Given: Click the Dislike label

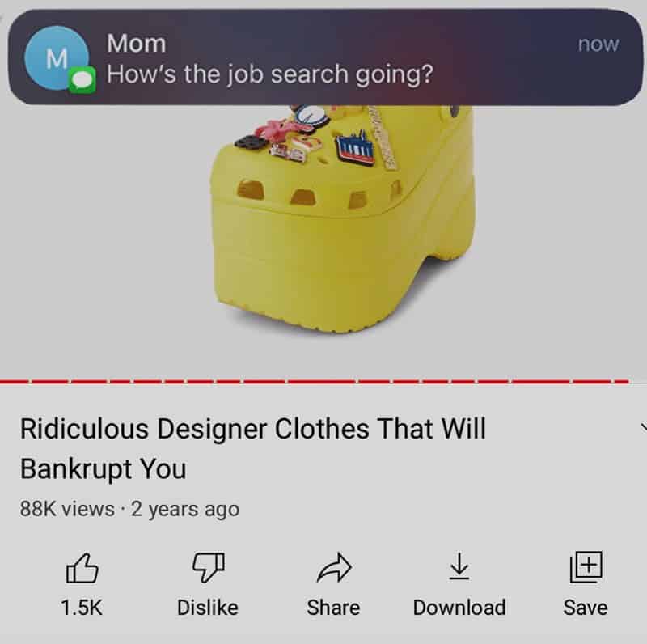Looking at the screenshot, I should pos(208,608).
